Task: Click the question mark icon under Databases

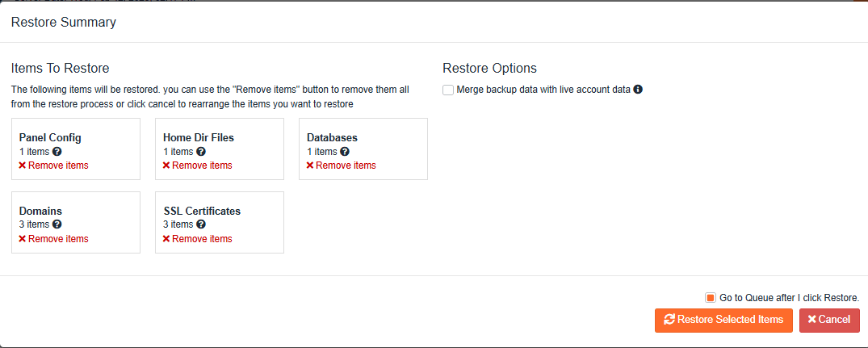Action: pyautogui.click(x=345, y=152)
